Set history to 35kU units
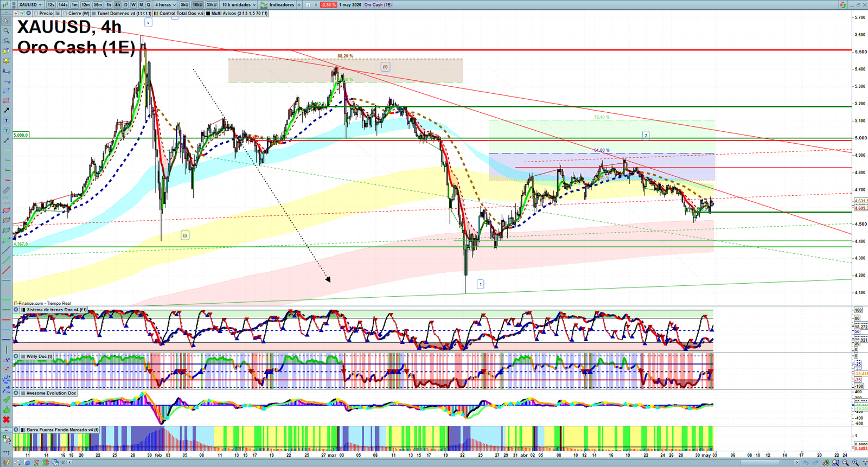Viewport: 868px width, 467px height. point(212,5)
